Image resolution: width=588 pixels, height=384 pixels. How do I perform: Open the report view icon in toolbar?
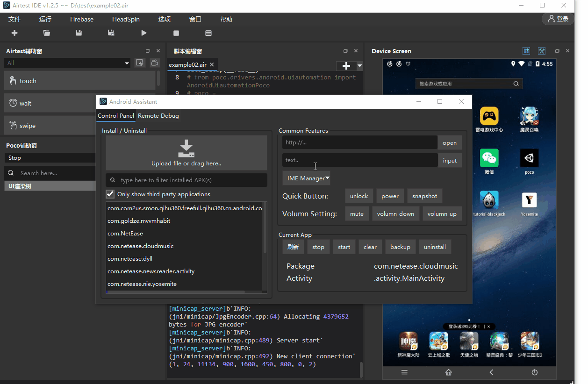(208, 33)
